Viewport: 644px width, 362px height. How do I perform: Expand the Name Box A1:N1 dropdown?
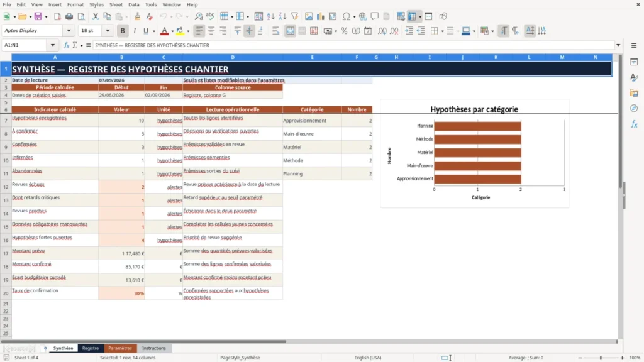pos(53,45)
